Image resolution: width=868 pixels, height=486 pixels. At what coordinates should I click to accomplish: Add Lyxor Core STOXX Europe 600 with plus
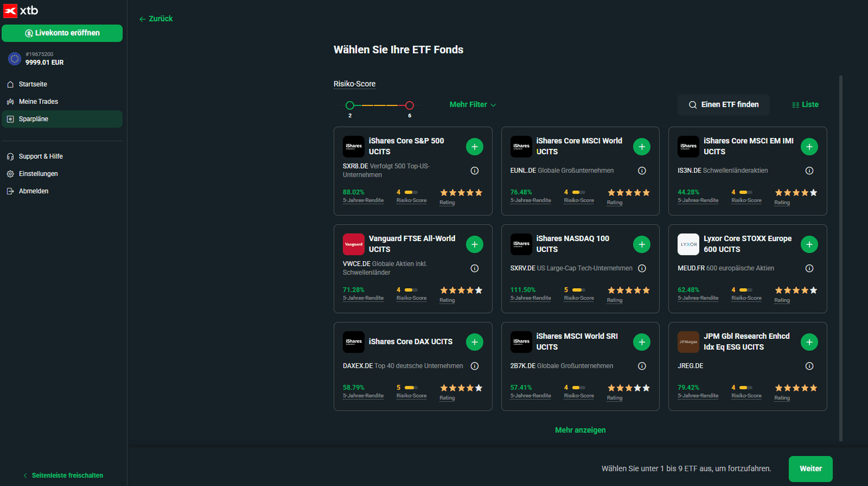pyautogui.click(x=809, y=244)
